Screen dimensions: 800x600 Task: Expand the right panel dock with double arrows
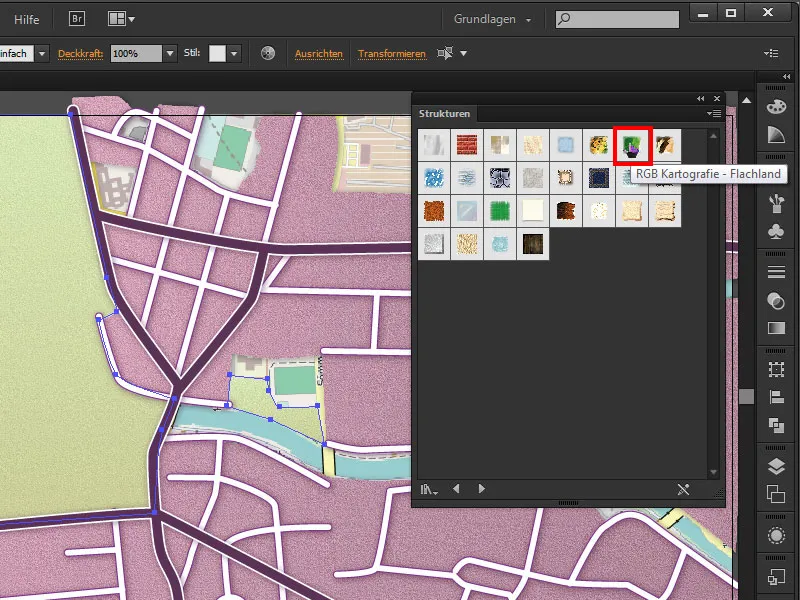tap(786, 77)
